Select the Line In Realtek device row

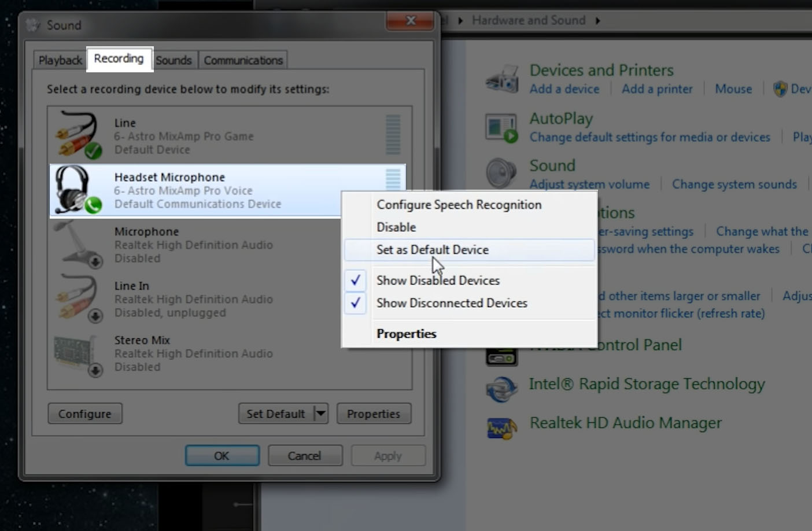tap(230, 300)
